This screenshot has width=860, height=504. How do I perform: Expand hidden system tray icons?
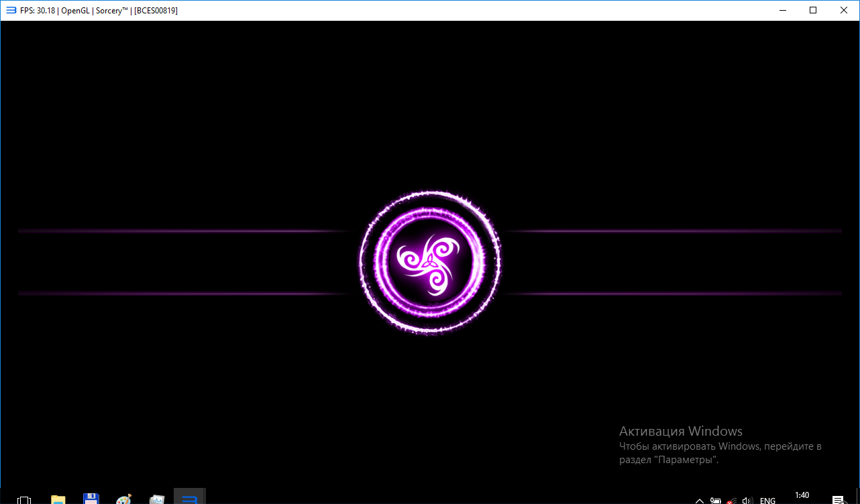pos(700,500)
